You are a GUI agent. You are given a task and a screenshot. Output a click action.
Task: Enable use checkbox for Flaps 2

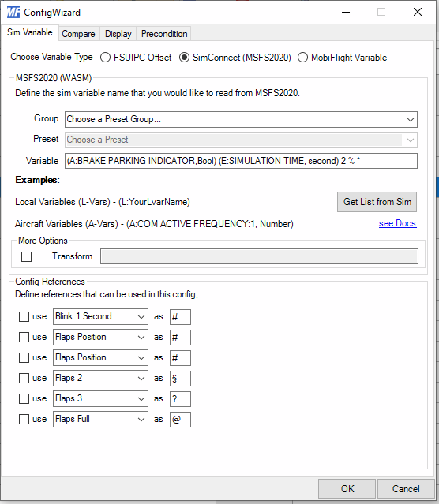pyautogui.click(x=24, y=379)
